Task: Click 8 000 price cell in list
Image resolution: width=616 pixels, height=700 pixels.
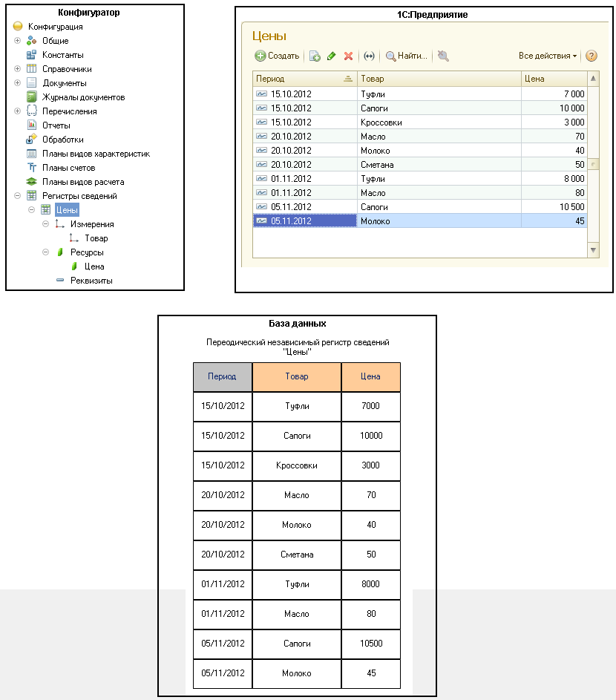Action: coord(554,179)
